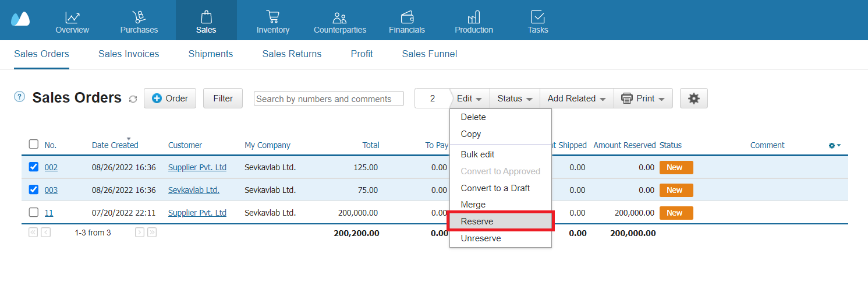Sort by My Company column header
Screen dimensions: 868x285
(267, 145)
